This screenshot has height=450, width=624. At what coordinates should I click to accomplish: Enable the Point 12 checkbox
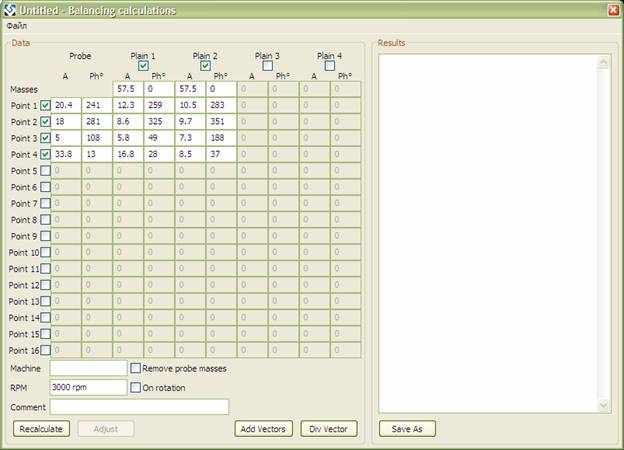pyautogui.click(x=45, y=285)
